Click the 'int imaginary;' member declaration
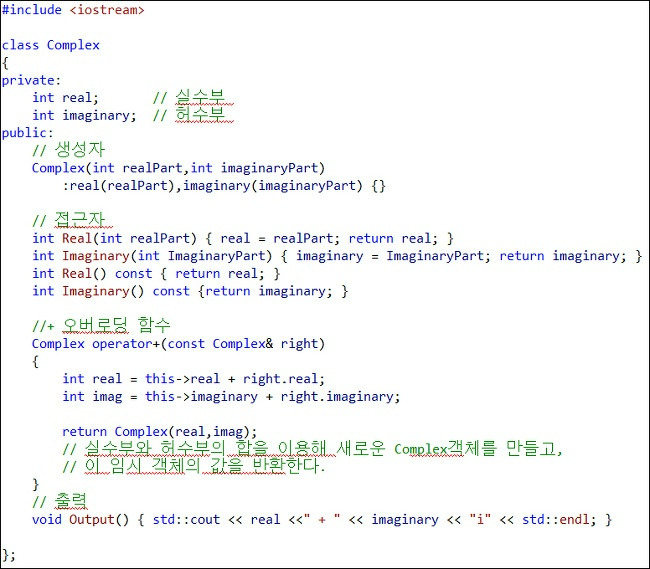Screen dimensions: 650x569 coord(84,116)
